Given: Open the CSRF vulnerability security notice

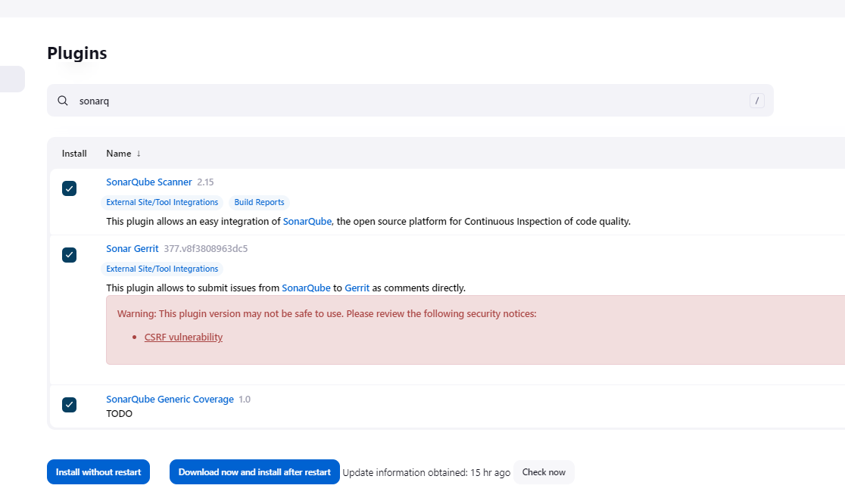Looking at the screenshot, I should pos(183,337).
